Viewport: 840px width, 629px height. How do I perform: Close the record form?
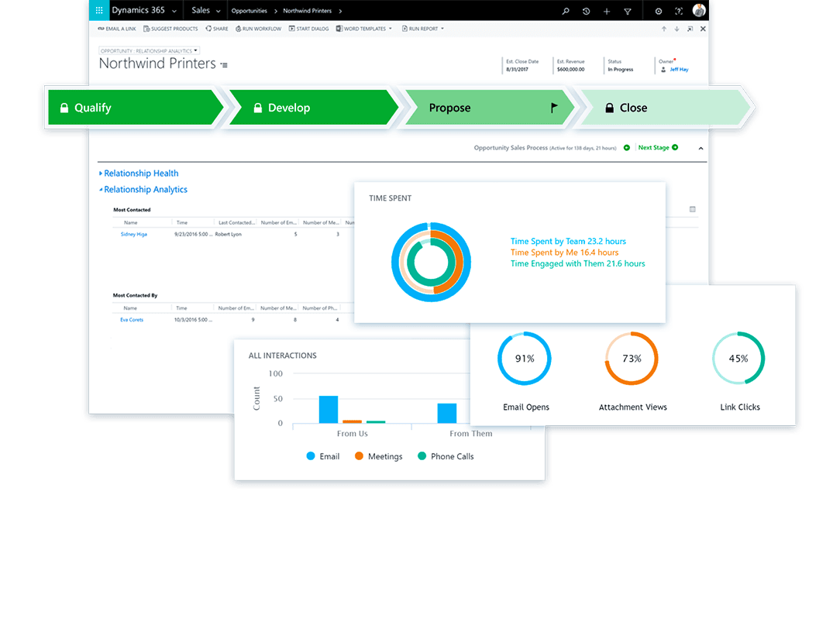pyautogui.click(x=703, y=29)
